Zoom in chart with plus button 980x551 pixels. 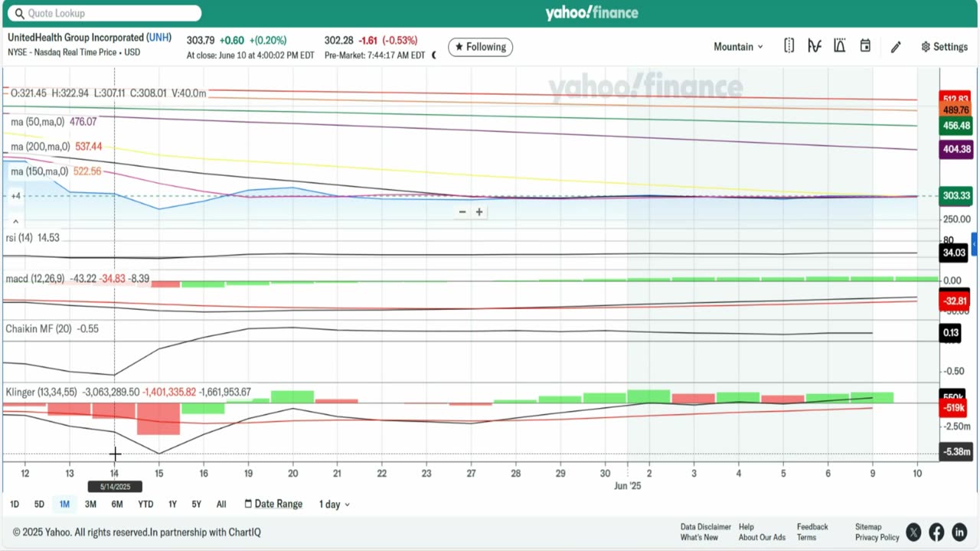click(x=479, y=212)
